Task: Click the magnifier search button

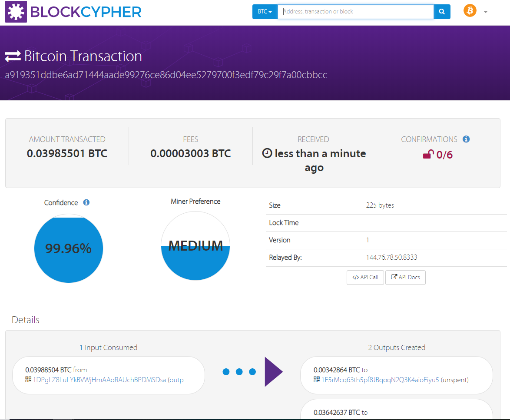Action: [442, 12]
